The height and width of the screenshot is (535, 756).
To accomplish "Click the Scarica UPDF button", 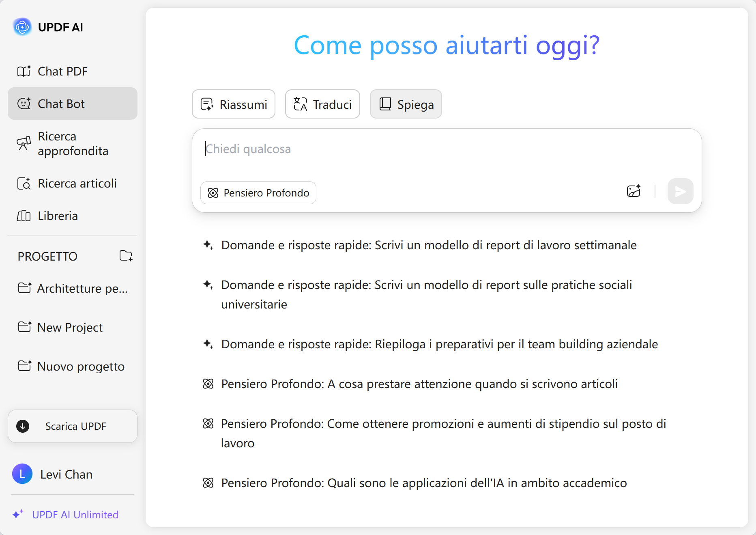I will (x=73, y=426).
